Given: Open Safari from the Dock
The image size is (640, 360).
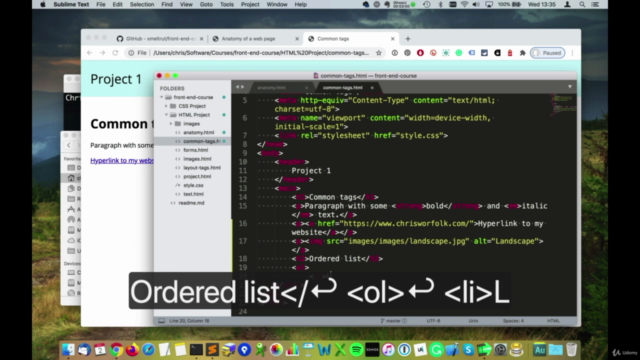Looking at the screenshot, I should [x=148, y=350].
